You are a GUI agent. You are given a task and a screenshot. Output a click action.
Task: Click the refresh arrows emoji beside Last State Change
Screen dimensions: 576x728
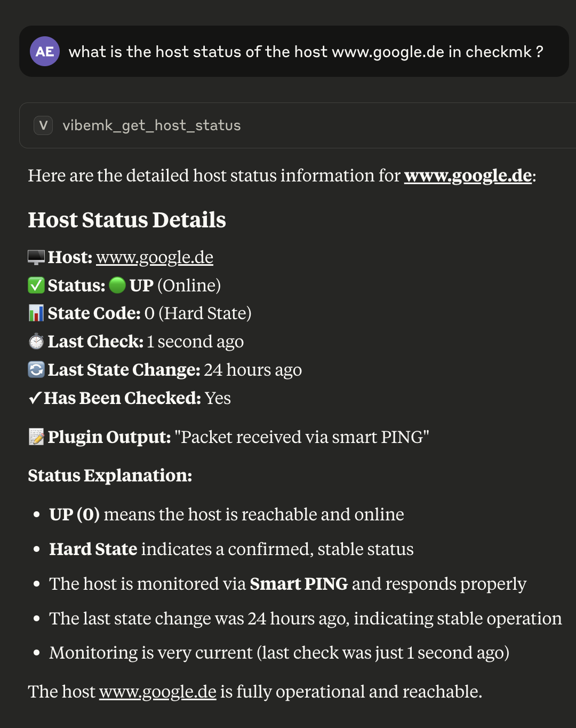coord(36,369)
